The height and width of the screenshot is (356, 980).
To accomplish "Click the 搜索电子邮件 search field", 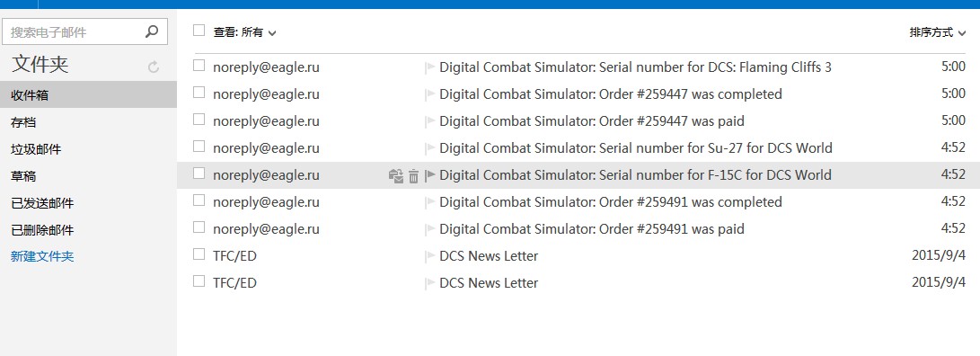I will (85, 31).
